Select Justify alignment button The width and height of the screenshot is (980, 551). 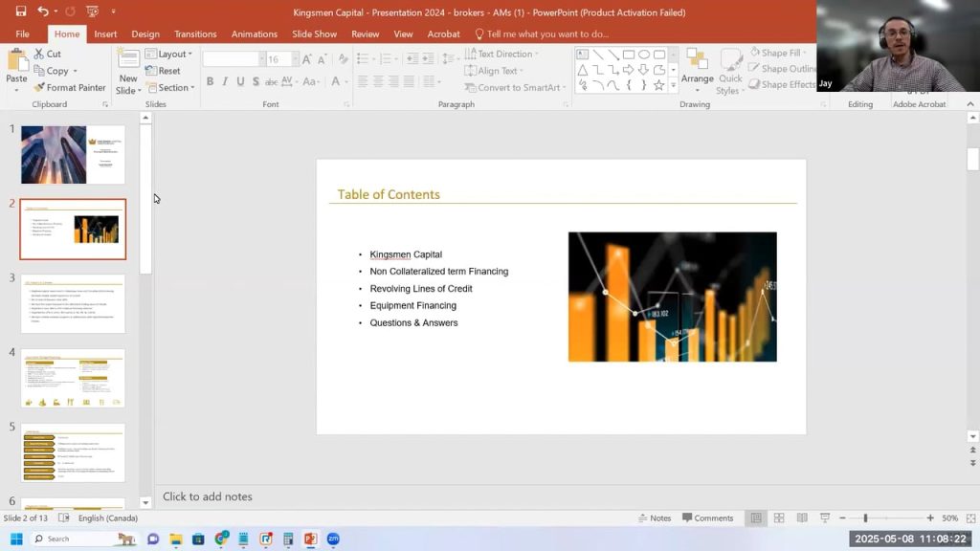[409, 81]
